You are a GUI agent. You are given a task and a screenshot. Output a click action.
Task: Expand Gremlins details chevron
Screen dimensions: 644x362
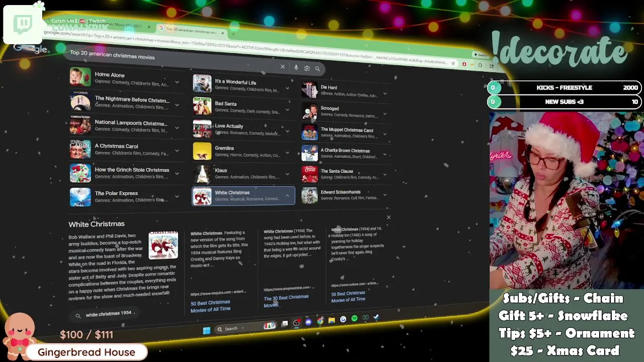287,153
